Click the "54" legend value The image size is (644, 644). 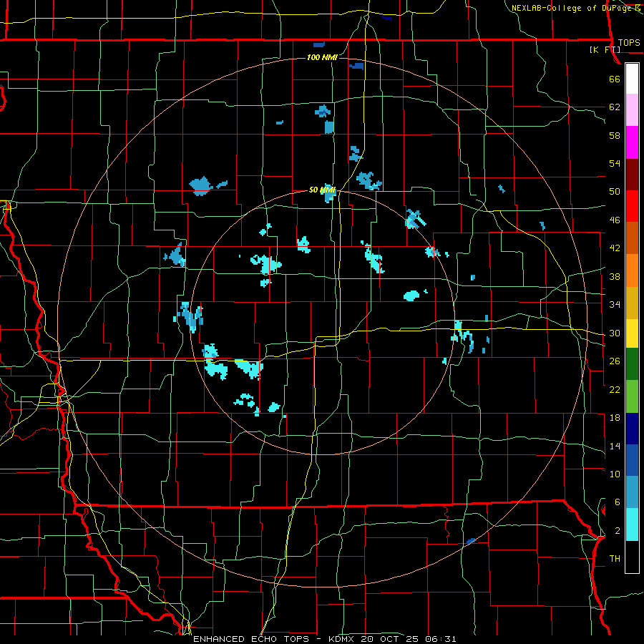615,163
